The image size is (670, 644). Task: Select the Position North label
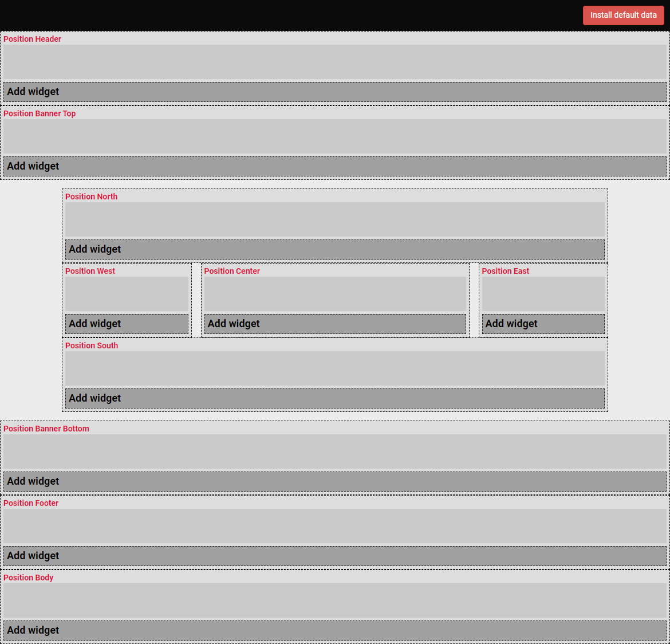point(92,197)
